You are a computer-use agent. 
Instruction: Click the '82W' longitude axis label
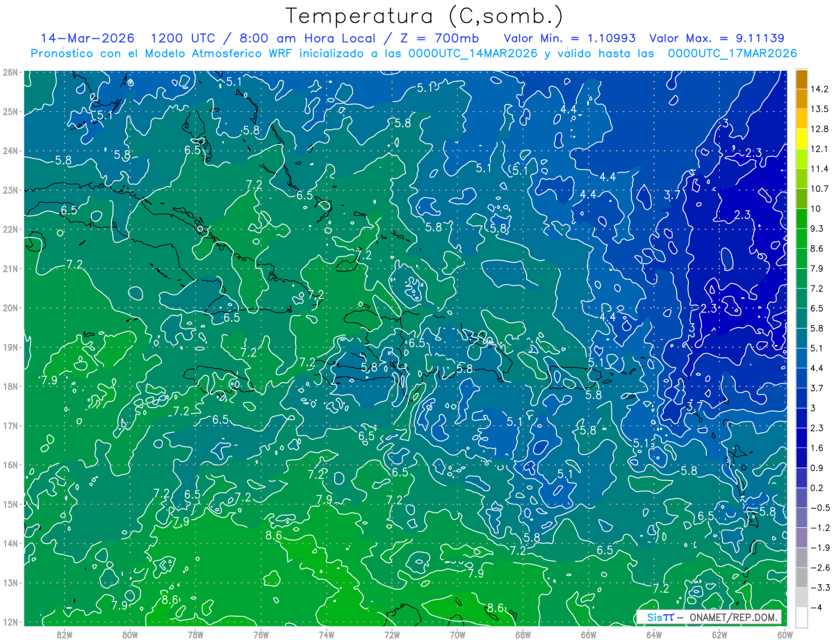(x=65, y=634)
